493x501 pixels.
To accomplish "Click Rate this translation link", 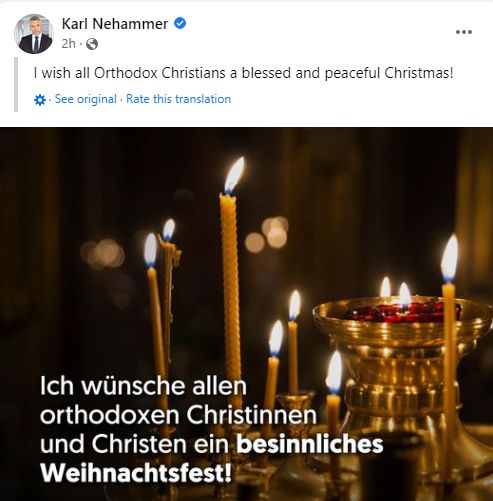I will pos(178,99).
